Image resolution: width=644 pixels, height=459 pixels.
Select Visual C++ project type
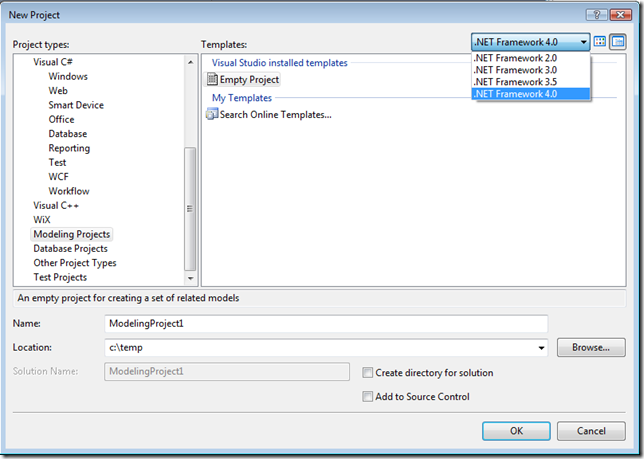[56, 205]
